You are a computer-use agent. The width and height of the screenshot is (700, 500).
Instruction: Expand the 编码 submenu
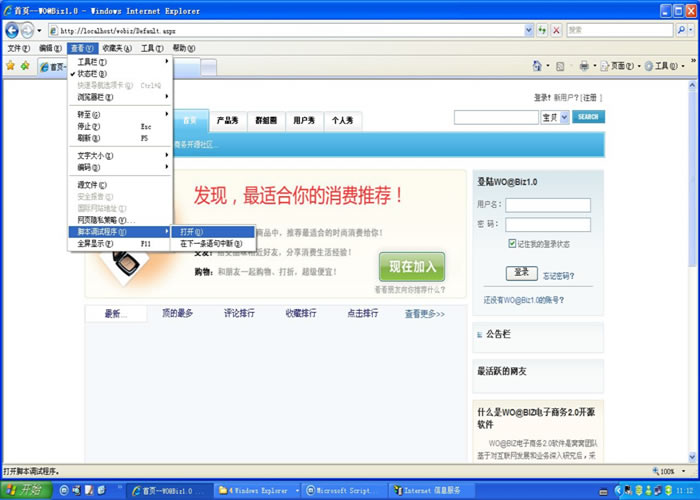click(120, 167)
